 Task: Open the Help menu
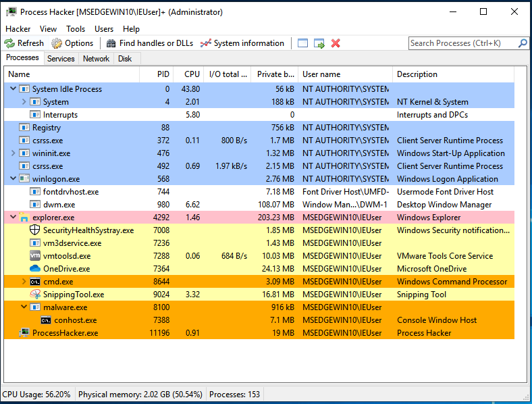(131, 29)
